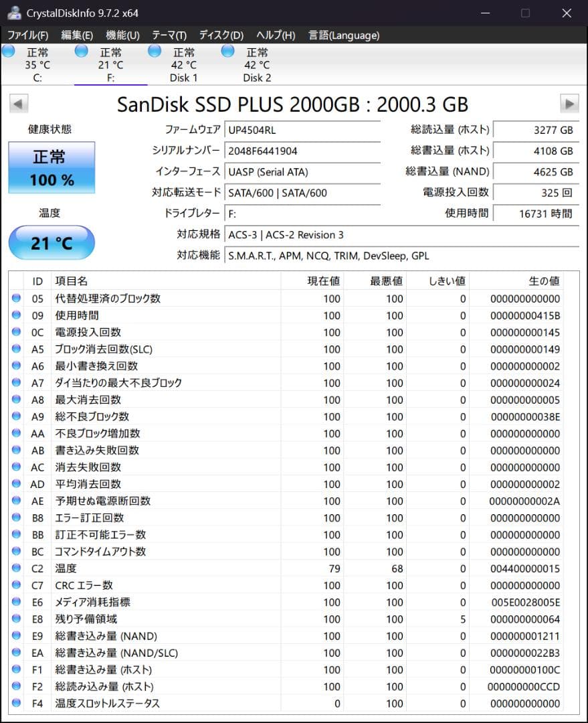Screen dimensions: 588x723
Task: Click the blue dot beside attribute F4
Action: tap(16, 704)
